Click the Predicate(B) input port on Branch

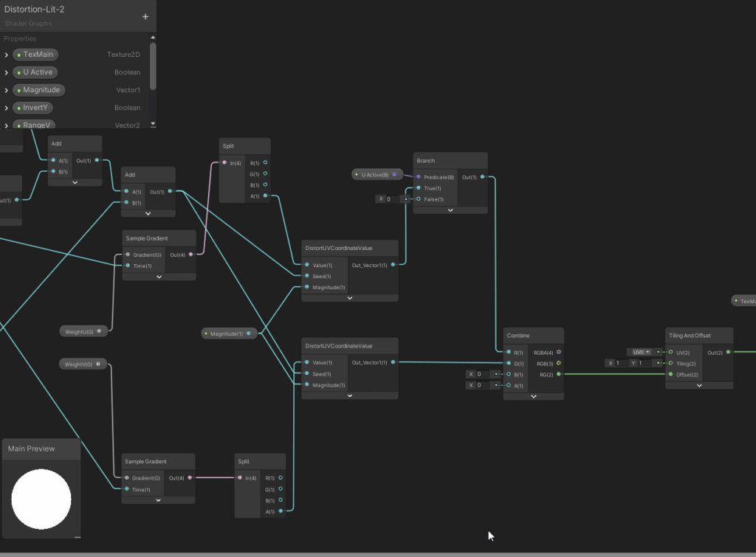[x=419, y=177]
